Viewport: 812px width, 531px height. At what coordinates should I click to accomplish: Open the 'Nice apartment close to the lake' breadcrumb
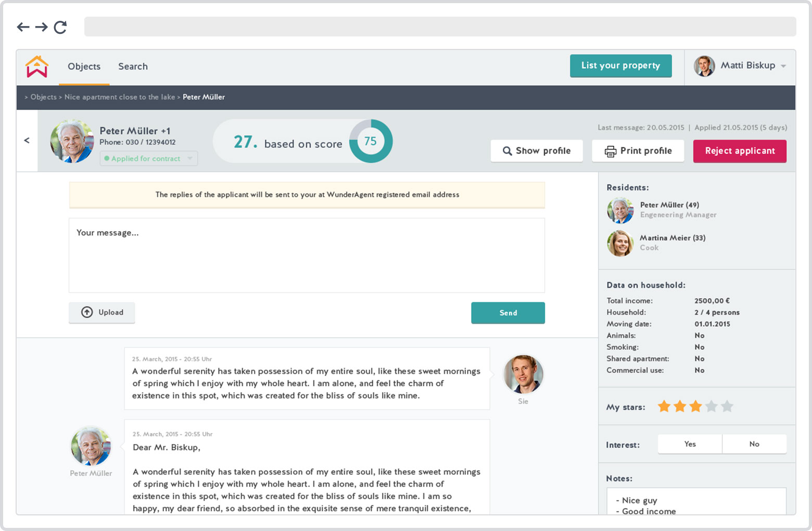[120, 97]
